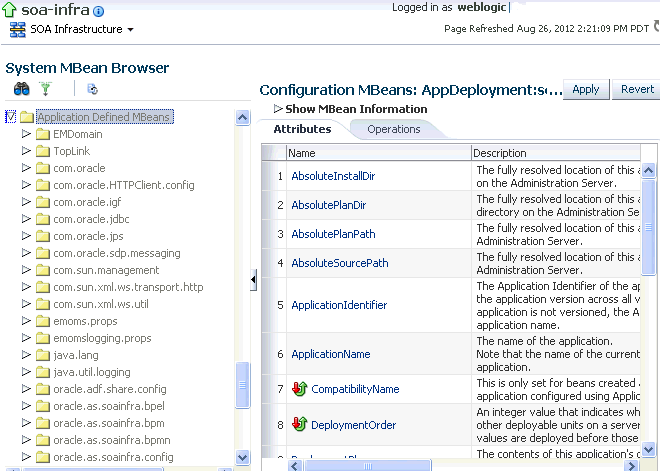The height and width of the screenshot is (471, 660).
Task: Open SOA Infrastructure dropdown menu
Action: pos(130,29)
